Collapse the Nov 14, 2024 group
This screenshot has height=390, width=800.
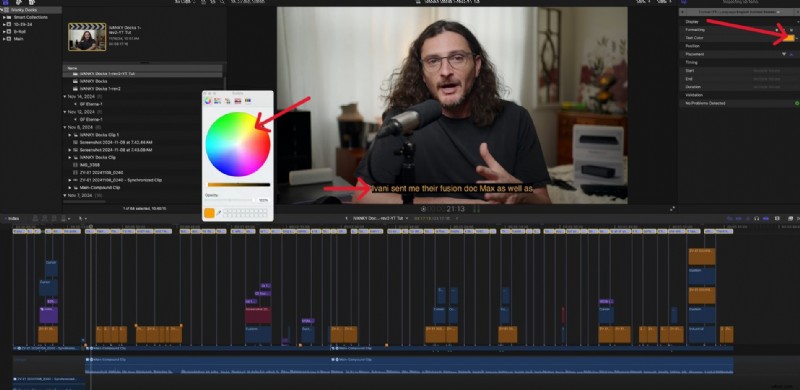point(65,96)
